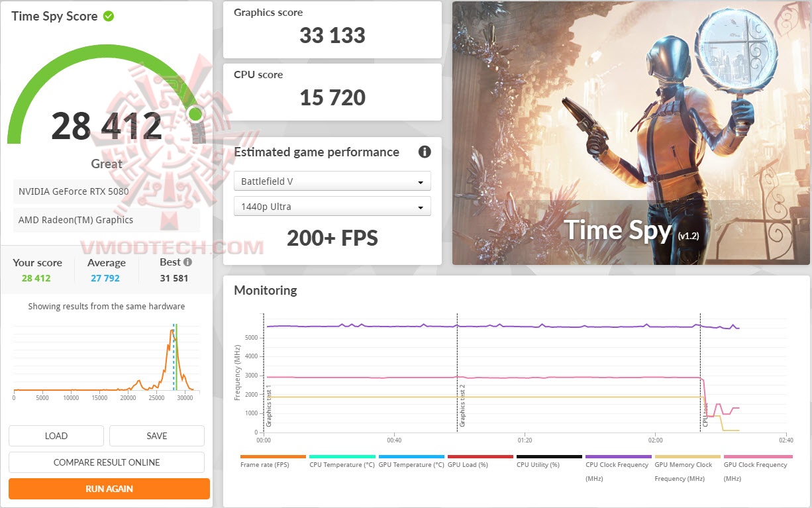
Task: Toggle the CPU Utility (%) legend swatch
Action: point(550,456)
